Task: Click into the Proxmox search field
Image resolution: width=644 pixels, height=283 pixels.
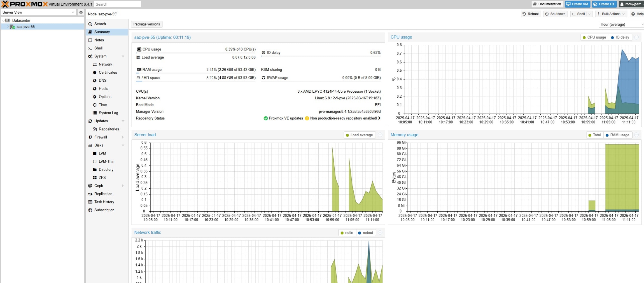Action: (x=117, y=4)
